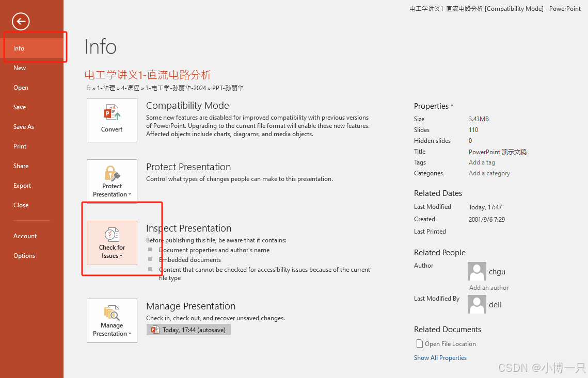Open the Export page

(32, 186)
